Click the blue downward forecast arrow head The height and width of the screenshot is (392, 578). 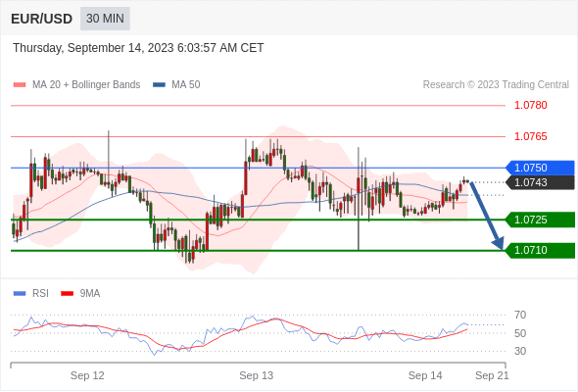pos(499,243)
